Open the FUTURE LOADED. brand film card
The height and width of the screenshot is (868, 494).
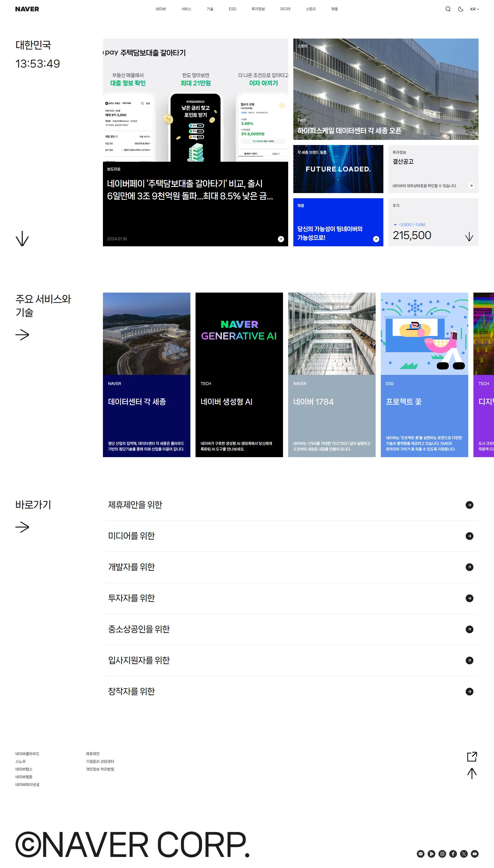(338, 169)
